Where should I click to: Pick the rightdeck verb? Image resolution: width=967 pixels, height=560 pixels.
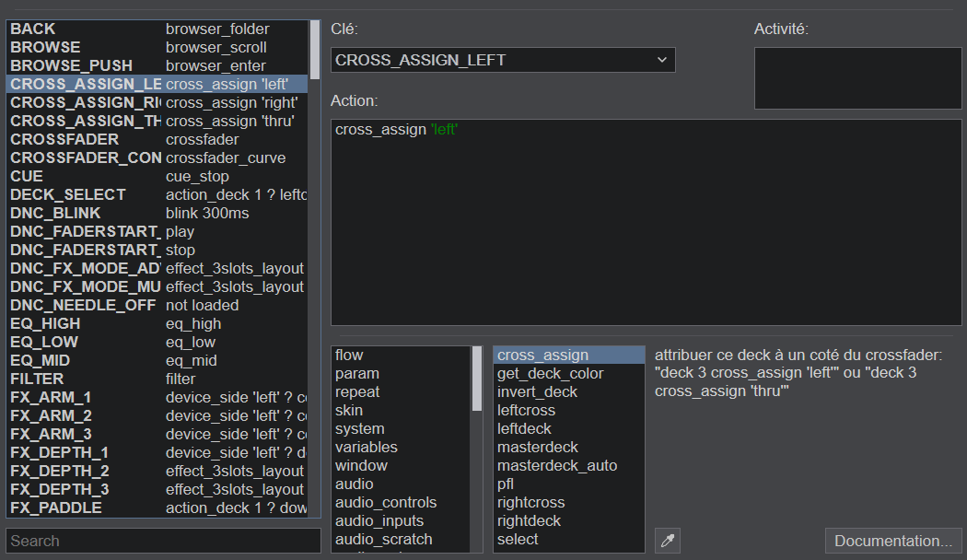(568, 521)
